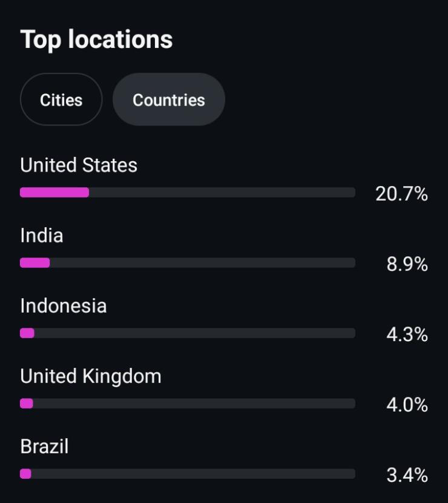
Task: Click the 8.9% value
Action: pos(407,264)
